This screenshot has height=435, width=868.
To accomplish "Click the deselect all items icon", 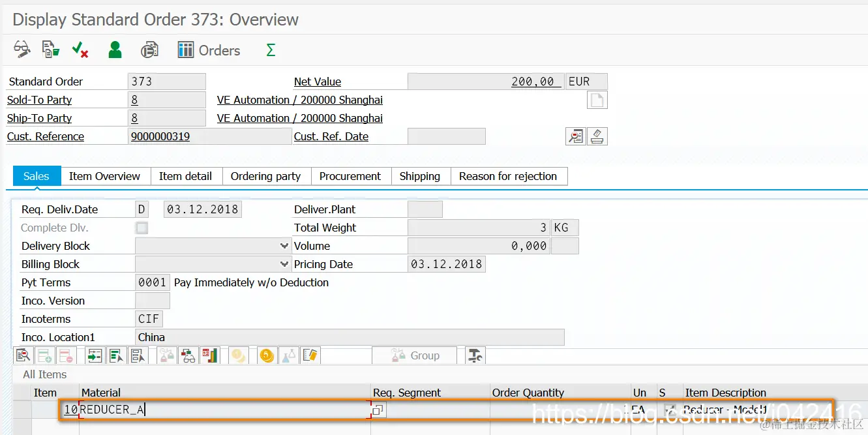I will coord(138,355).
